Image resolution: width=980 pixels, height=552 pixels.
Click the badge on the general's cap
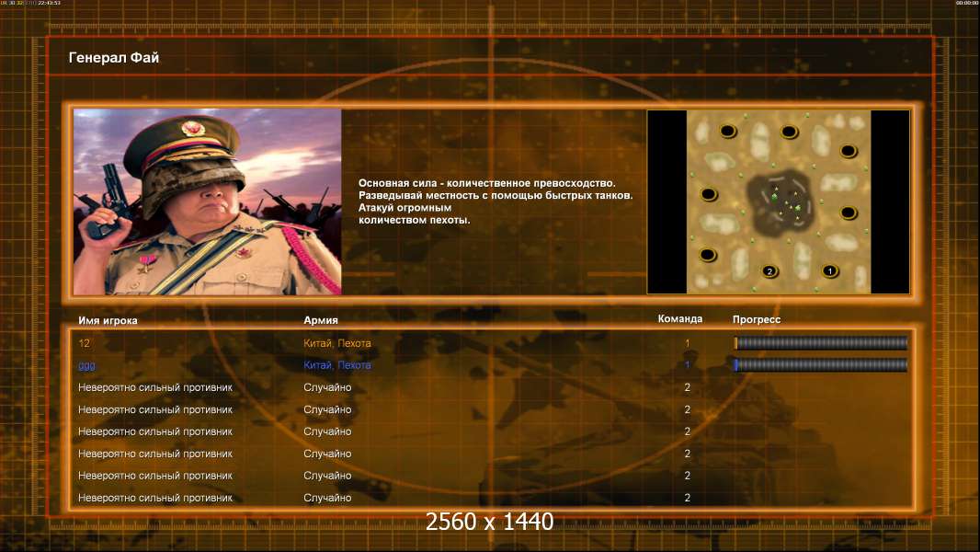click(193, 128)
